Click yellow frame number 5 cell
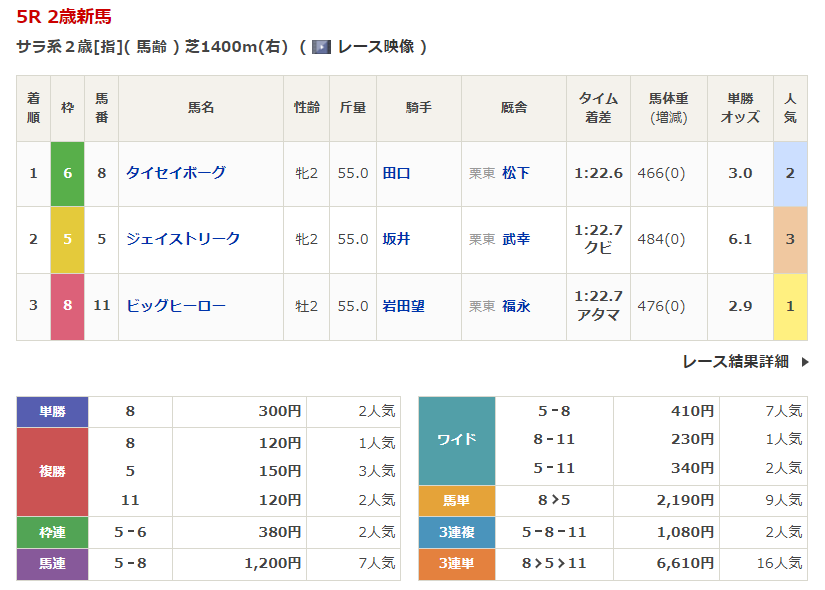Viewport: 825px width, 590px height. coord(67,240)
